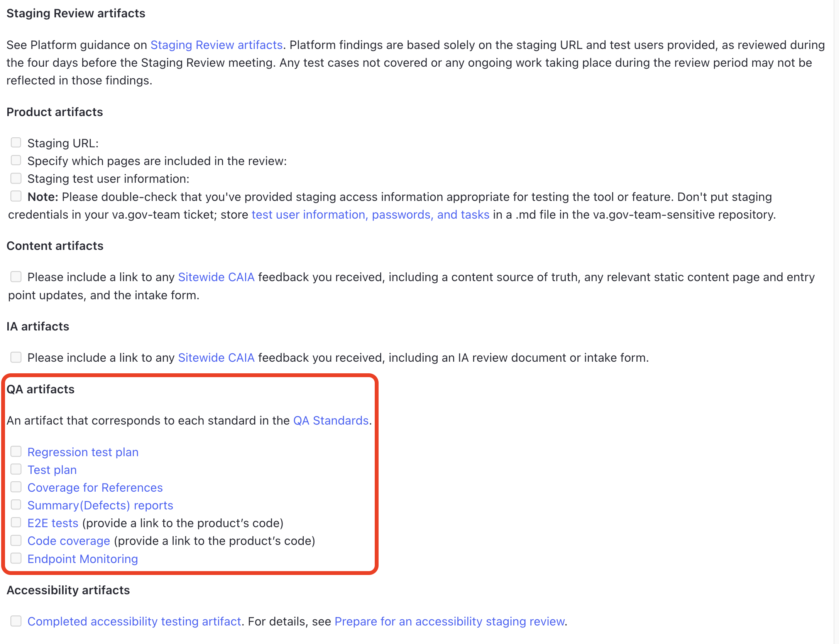Viewport: 839px width, 644px height.
Task: Toggle the Endpoint Monitoring checkbox
Action: 16,559
